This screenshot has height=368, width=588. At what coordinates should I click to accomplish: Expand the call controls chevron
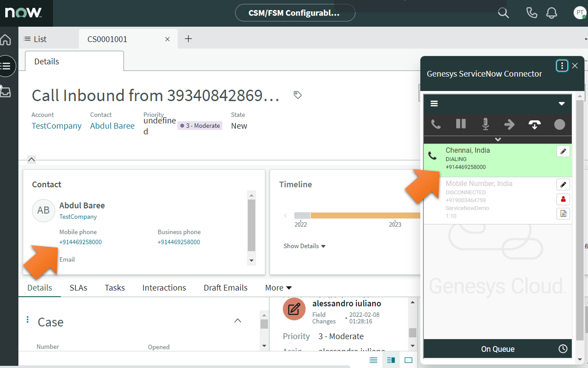(498, 140)
